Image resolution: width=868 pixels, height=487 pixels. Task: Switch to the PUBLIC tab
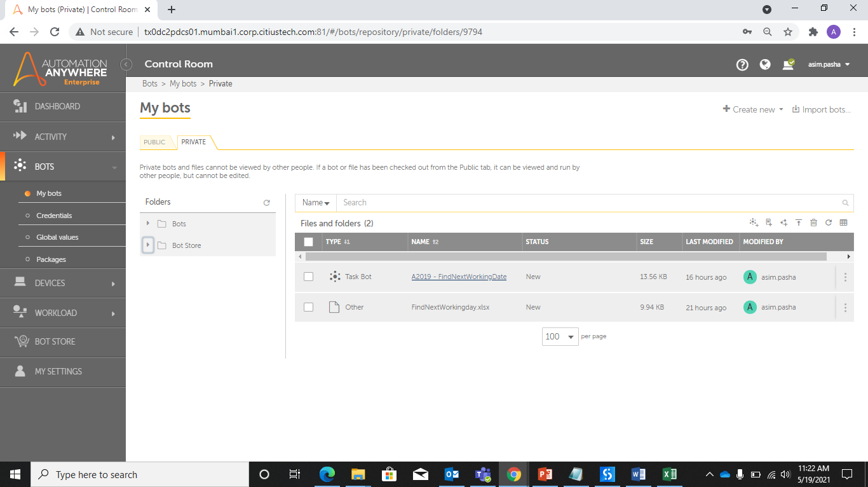154,142
